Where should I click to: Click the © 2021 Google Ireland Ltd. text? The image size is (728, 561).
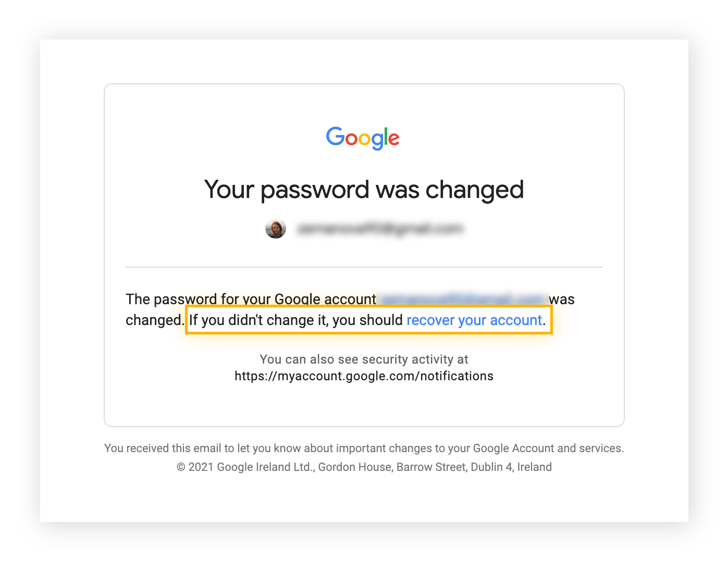[x=245, y=467]
